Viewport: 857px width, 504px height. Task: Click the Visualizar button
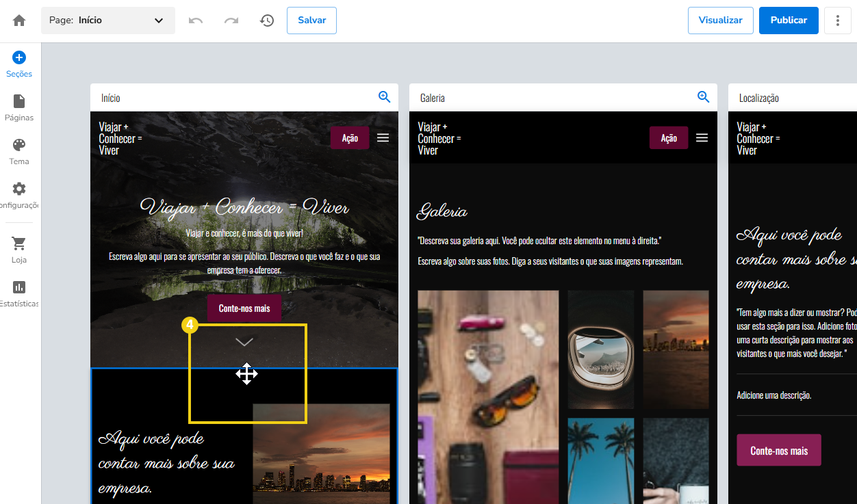click(x=720, y=21)
